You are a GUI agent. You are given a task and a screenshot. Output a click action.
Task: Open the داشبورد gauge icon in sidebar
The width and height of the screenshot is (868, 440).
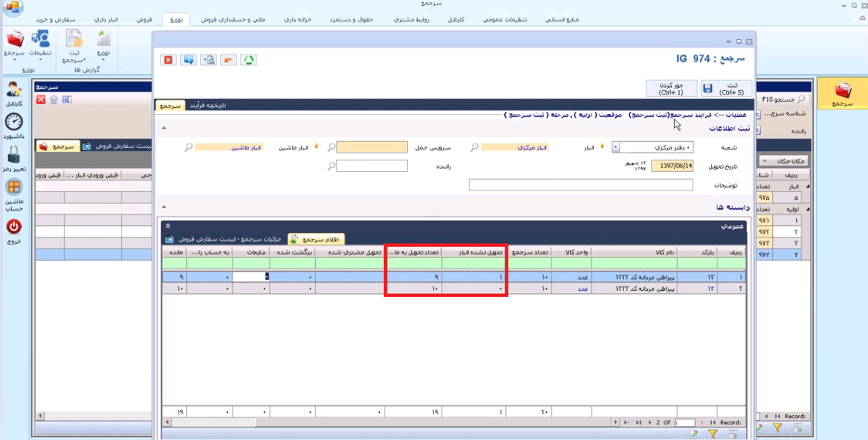point(14,122)
